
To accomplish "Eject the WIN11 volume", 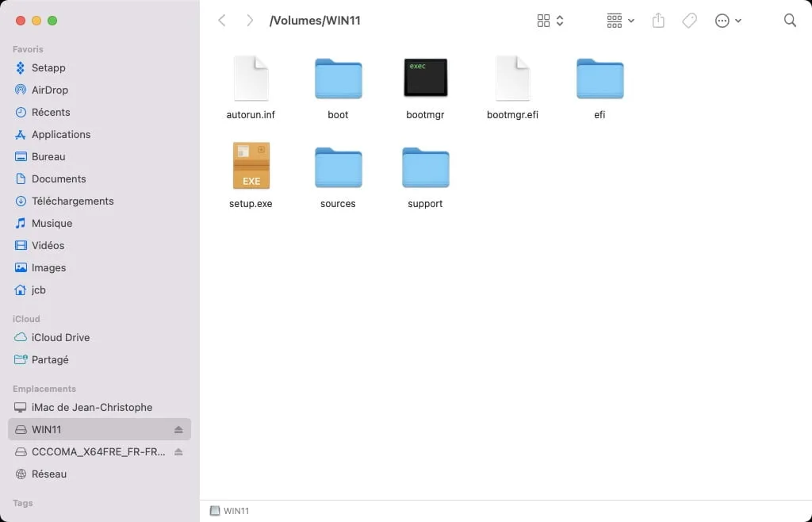I will click(x=178, y=430).
